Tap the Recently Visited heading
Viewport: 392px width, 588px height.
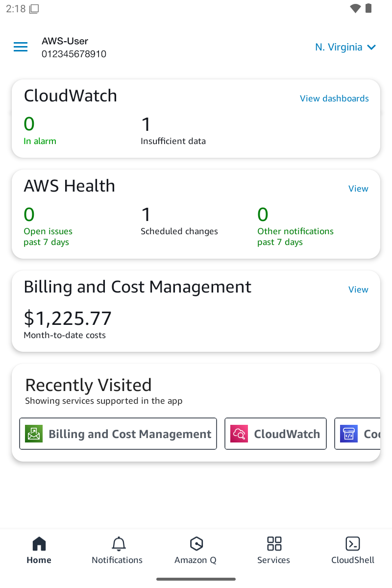(88, 385)
